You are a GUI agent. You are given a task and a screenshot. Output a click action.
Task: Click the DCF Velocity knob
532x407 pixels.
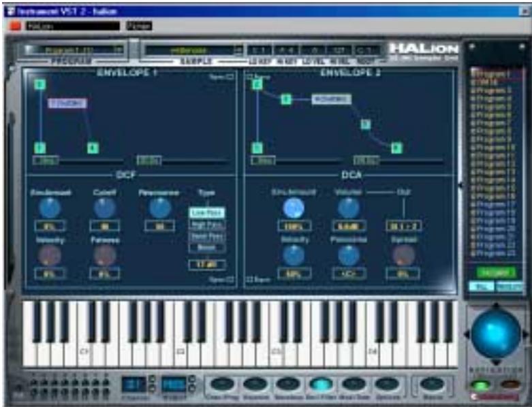coord(50,256)
